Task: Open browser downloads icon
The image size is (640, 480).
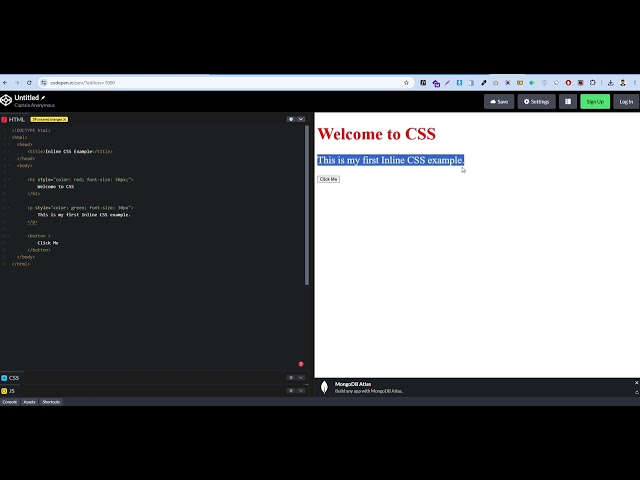Action: click(611, 83)
